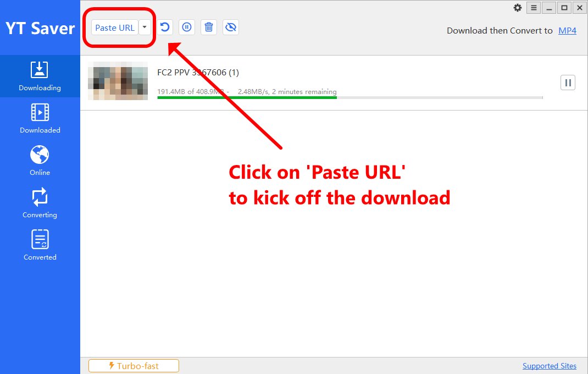Toggle private mode eye icon

coord(231,28)
